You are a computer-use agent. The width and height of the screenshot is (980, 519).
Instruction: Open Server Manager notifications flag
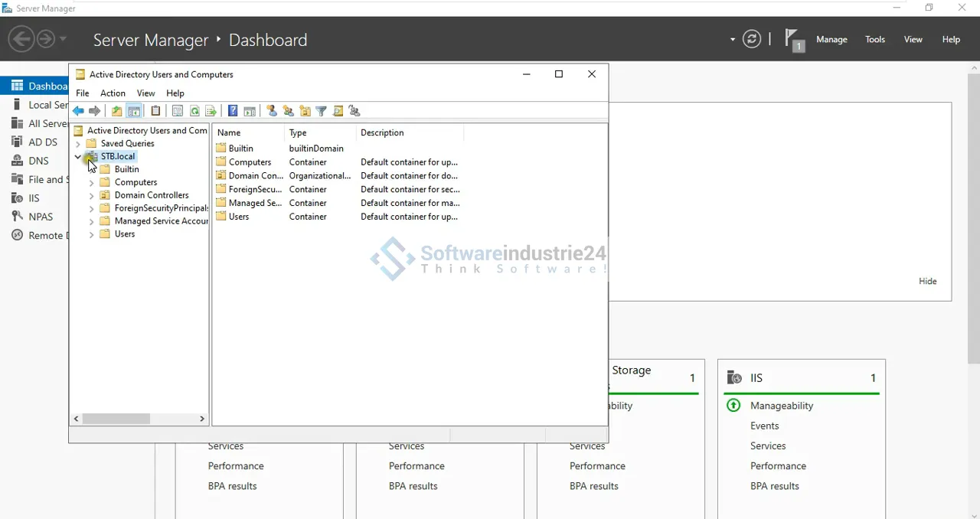pyautogui.click(x=794, y=40)
